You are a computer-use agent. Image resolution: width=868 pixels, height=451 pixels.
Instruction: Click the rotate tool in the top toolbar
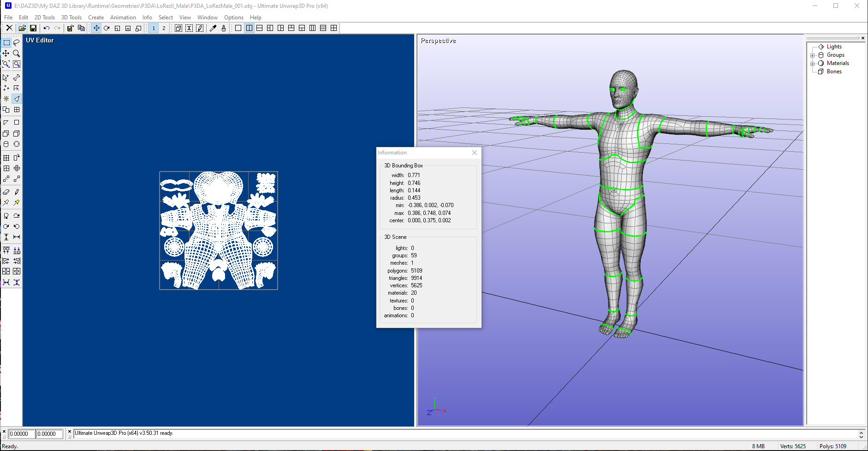point(107,28)
